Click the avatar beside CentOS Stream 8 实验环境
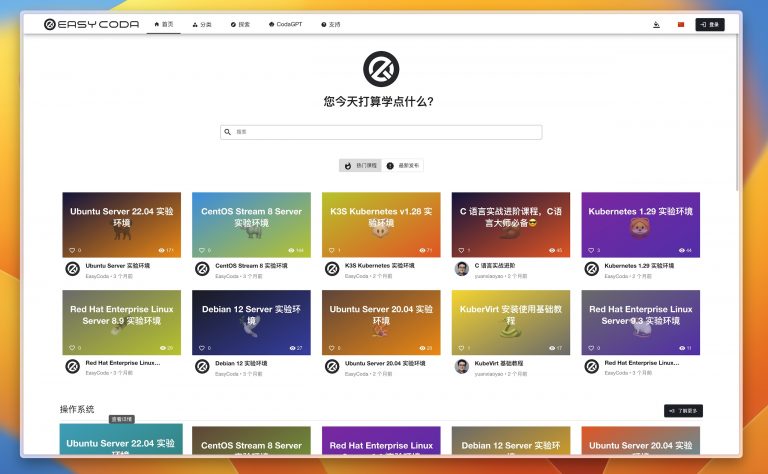 click(202, 269)
